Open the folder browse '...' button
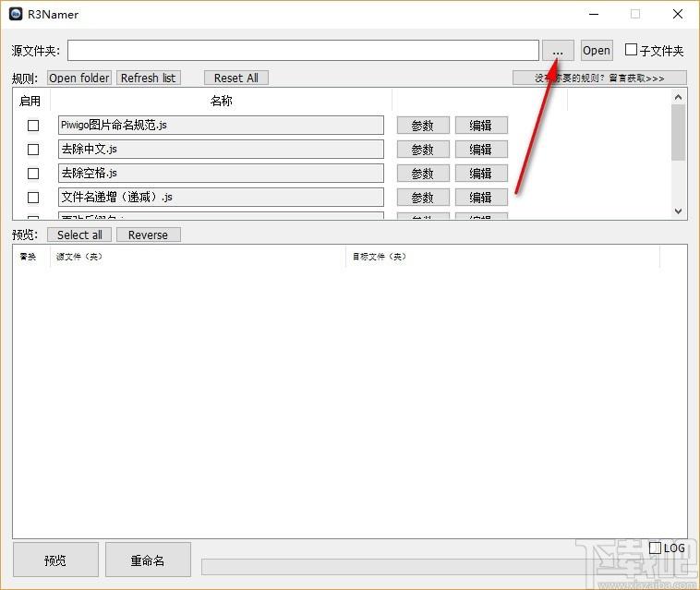This screenshot has width=700, height=590. tap(558, 51)
